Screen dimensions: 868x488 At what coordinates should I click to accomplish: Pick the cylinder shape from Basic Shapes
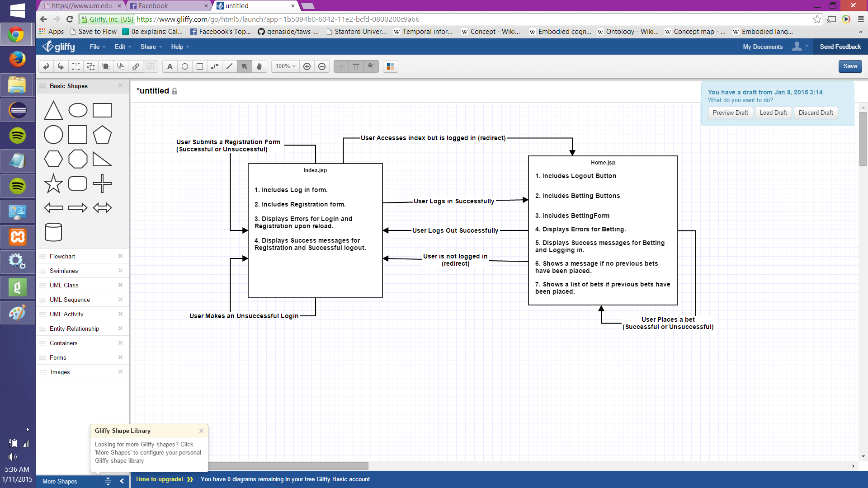[x=53, y=232]
